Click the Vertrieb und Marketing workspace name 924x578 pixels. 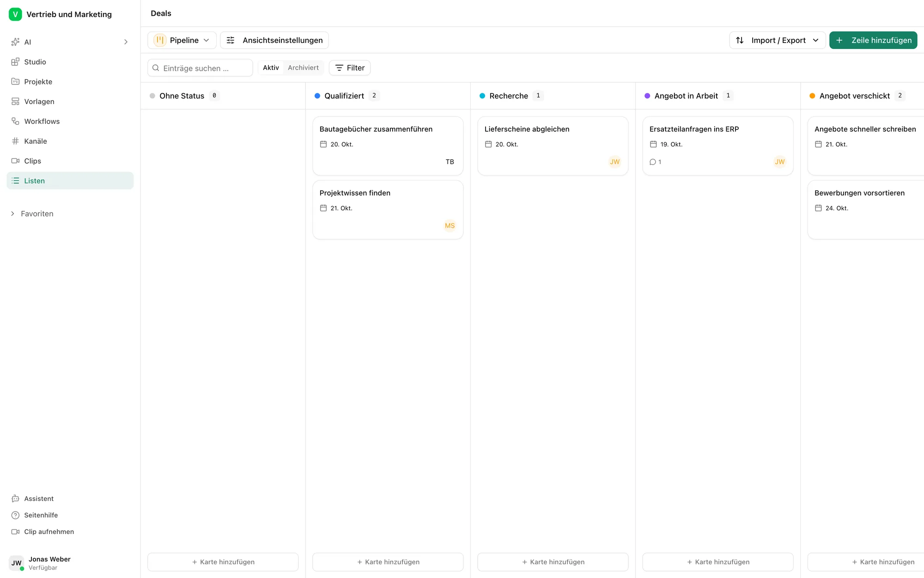tap(69, 14)
